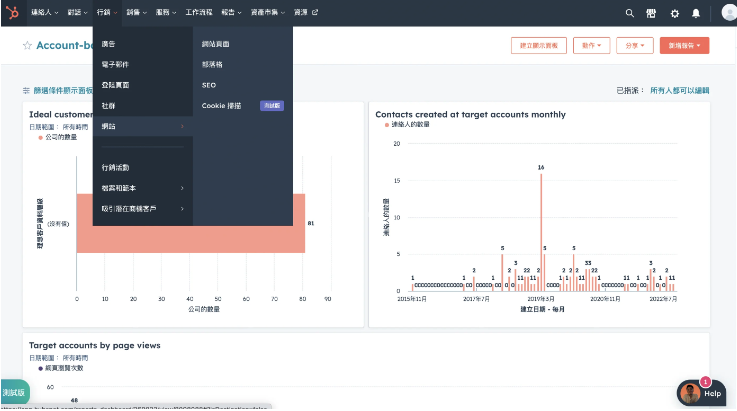Select 電子郵件 in the marketing menu
Viewport: 737px width, 411px height.
click(x=116, y=65)
